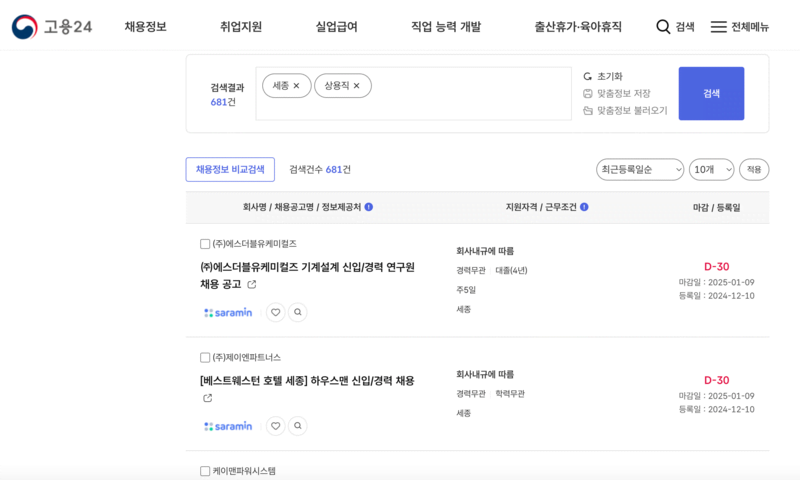The height and width of the screenshot is (480, 800).
Task: Click the 세종 filter tag
Action: click(x=287, y=86)
